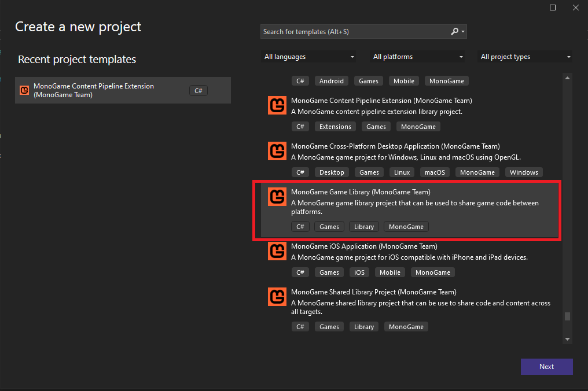
Task: Click the Linux tag
Action: click(x=402, y=172)
